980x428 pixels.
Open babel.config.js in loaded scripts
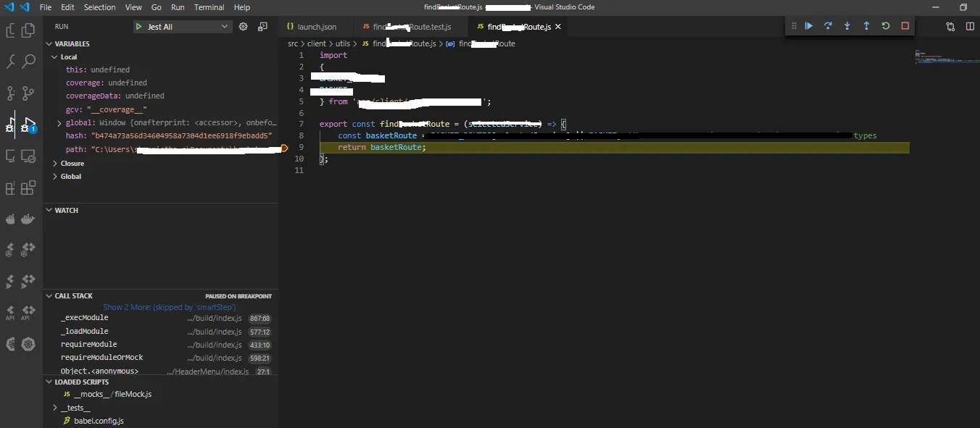(x=161, y=421)
